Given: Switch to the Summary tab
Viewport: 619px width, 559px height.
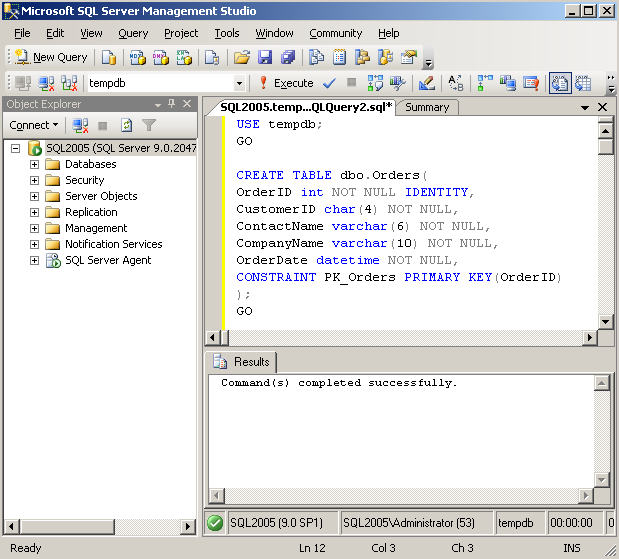Looking at the screenshot, I should coord(427,107).
